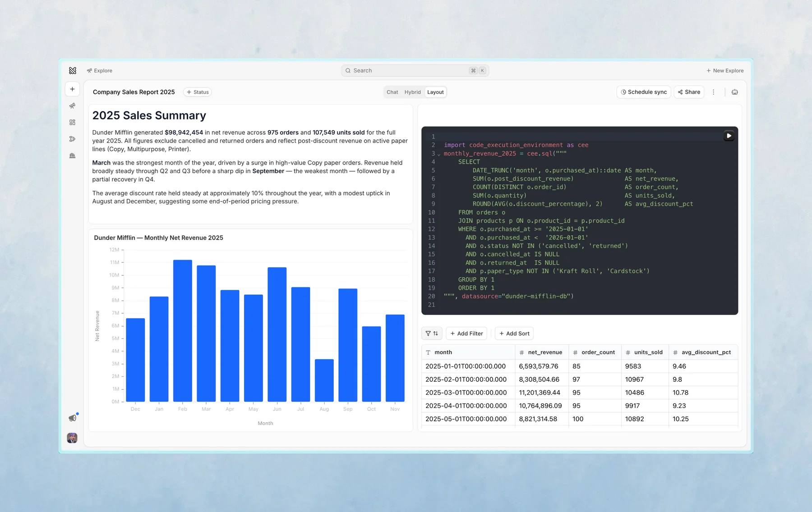812x512 pixels.
Task: Switch to the Hybrid view tab
Action: [x=412, y=92]
